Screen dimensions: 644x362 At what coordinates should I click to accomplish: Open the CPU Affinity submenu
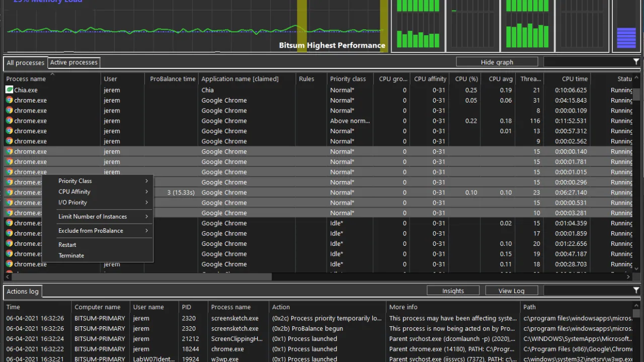click(98, 192)
